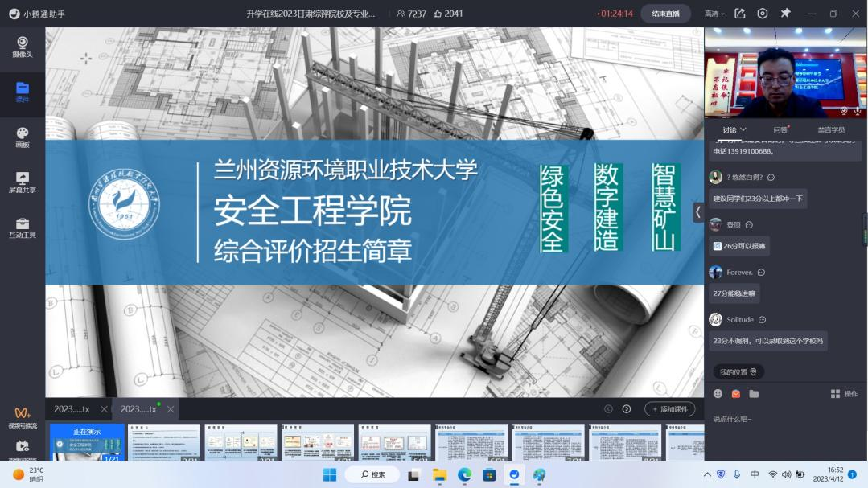Click the 结束直播 end live button
Screen dimensions: 868x488
(665, 14)
